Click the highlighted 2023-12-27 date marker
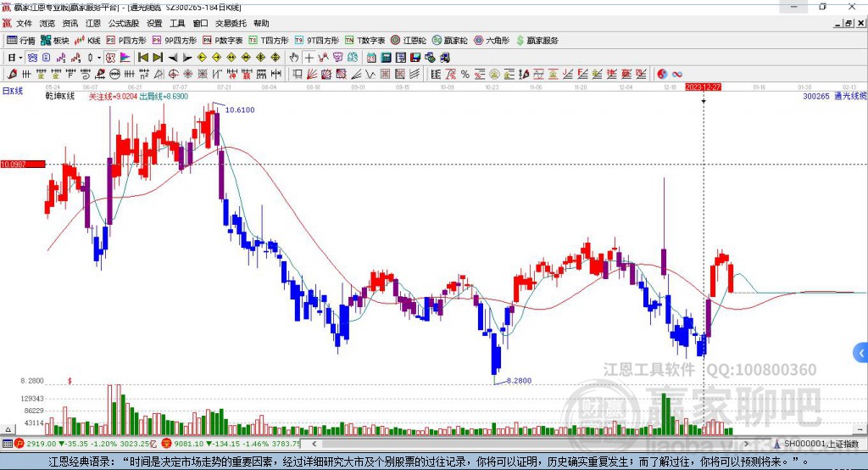 click(703, 87)
